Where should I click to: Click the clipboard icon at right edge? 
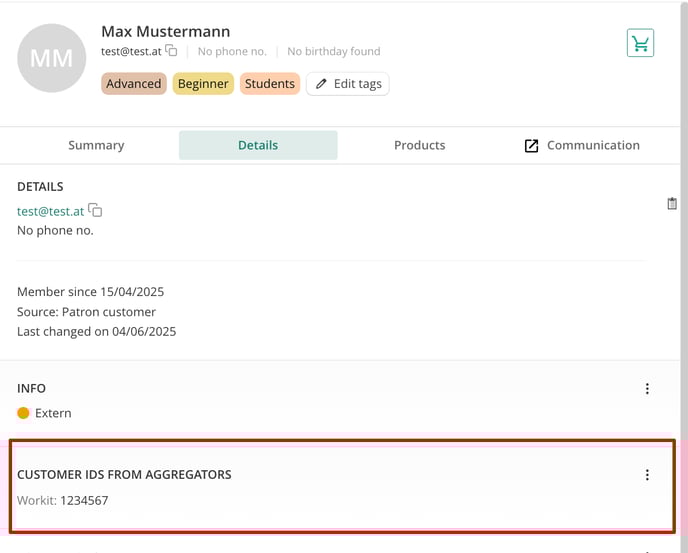[672, 204]
